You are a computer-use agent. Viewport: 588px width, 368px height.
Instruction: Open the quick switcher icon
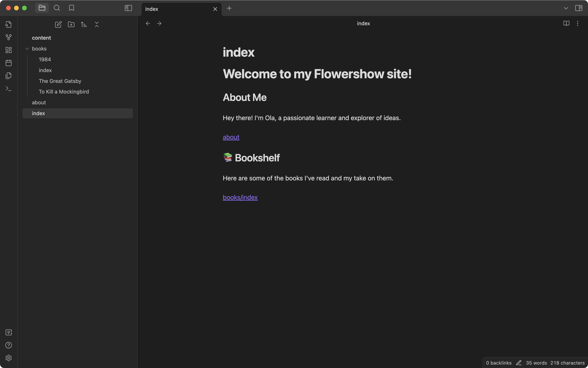click(9, 24)
